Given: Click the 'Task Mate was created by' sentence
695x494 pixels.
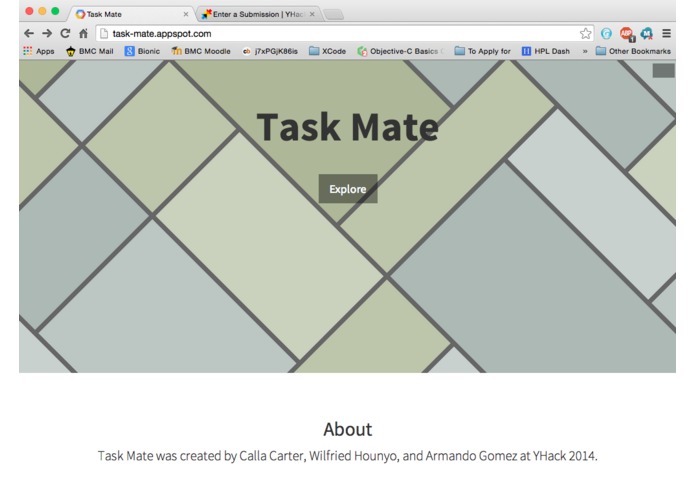Looking at the screenshot, I should point(348,455).
